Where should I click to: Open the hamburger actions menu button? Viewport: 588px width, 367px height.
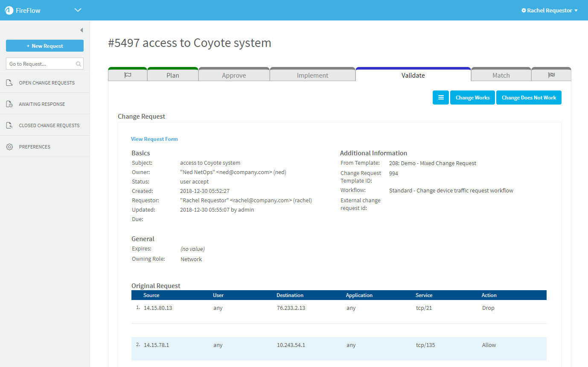[441, 98]
